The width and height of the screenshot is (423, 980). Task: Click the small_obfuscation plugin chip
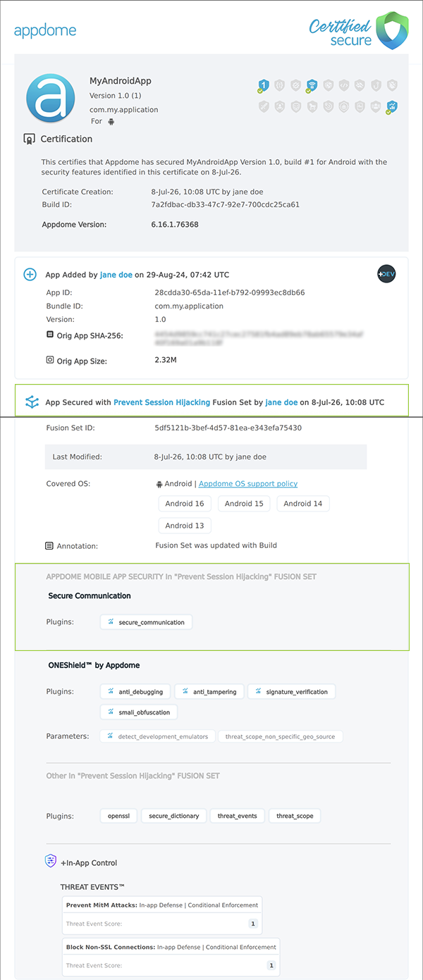click(x=139, y=712)
